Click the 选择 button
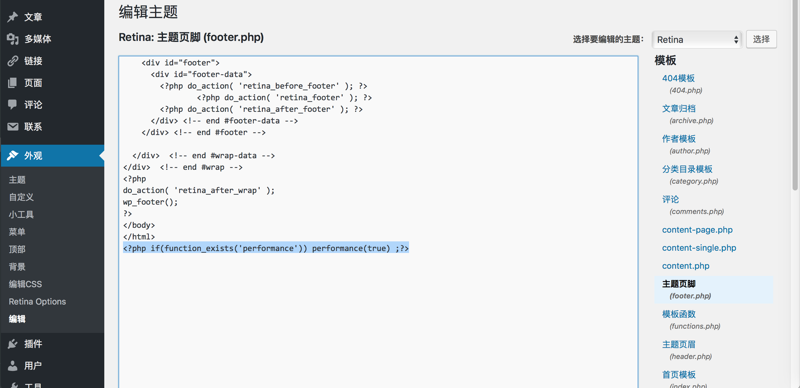 tap(761, 39)
